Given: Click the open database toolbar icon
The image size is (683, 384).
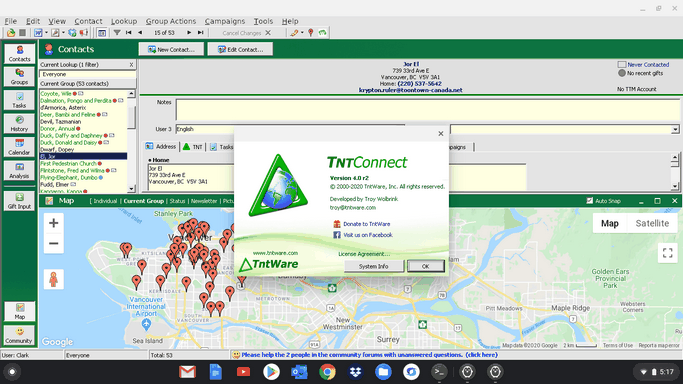Looking at the screenshot, I should pos(11,33).
